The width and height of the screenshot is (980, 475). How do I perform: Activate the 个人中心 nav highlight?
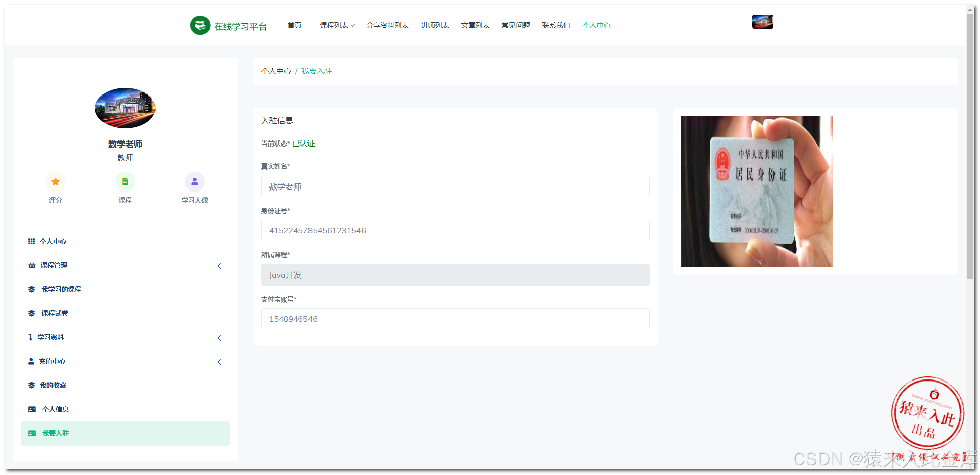(596, 25)
